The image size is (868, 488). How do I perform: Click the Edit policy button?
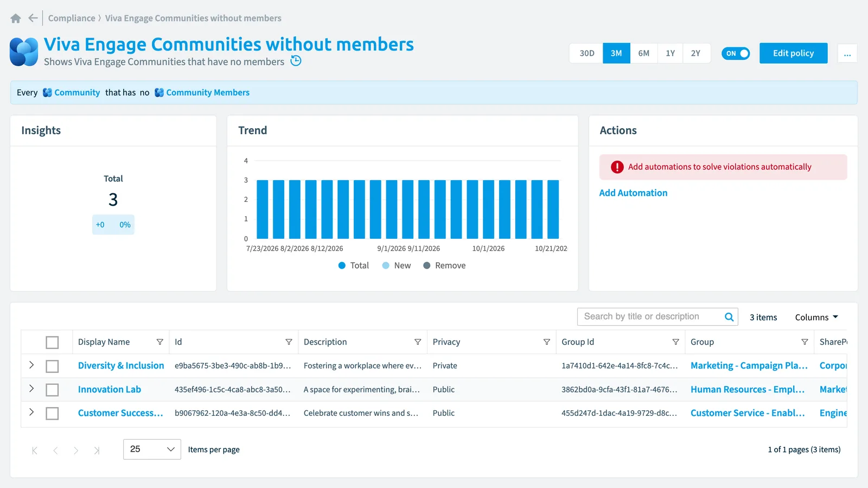(794, 53)
